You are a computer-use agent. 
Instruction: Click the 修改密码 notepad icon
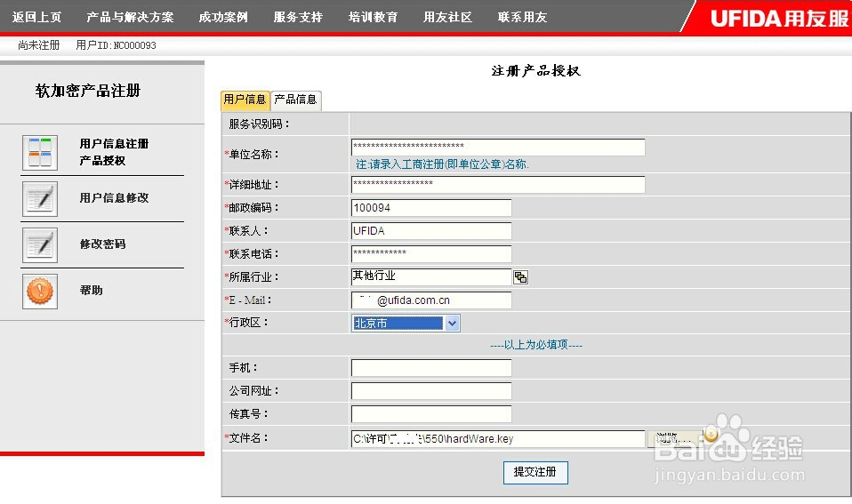(x=40, y=245)
